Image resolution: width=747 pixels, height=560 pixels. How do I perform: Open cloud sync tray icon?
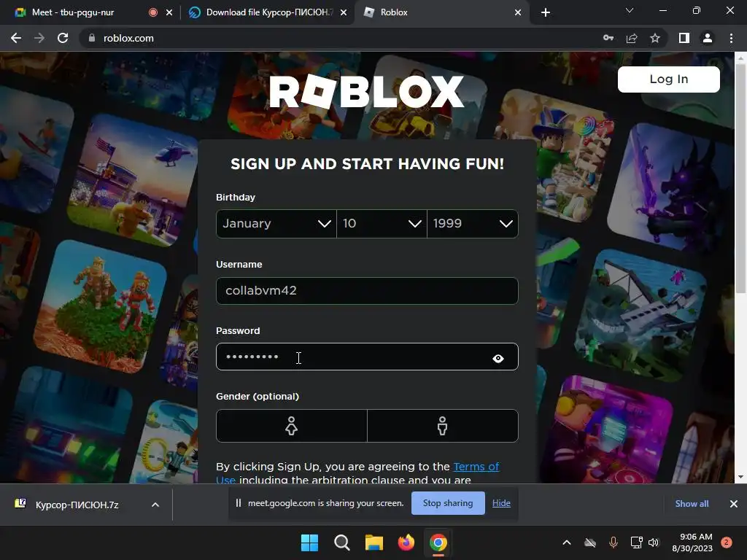(x=590, y=542)
